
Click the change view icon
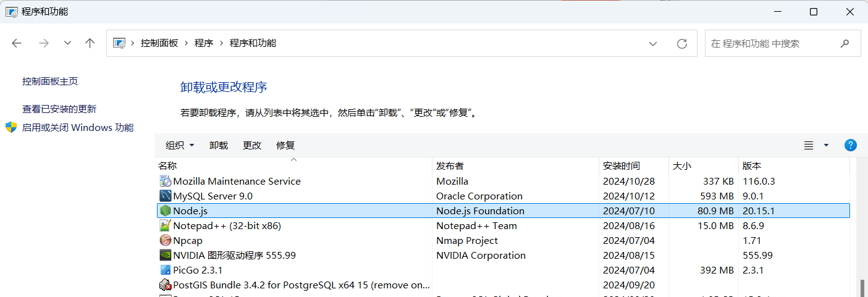tap(809, 146)
